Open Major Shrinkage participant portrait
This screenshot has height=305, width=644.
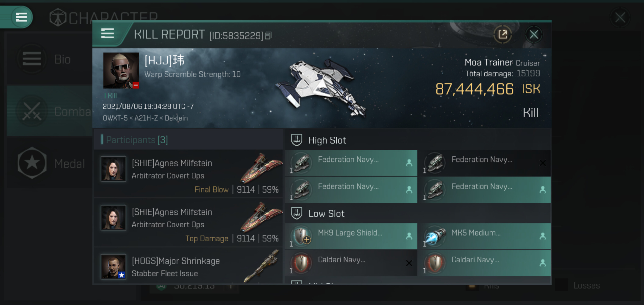(x=113, y=266)
